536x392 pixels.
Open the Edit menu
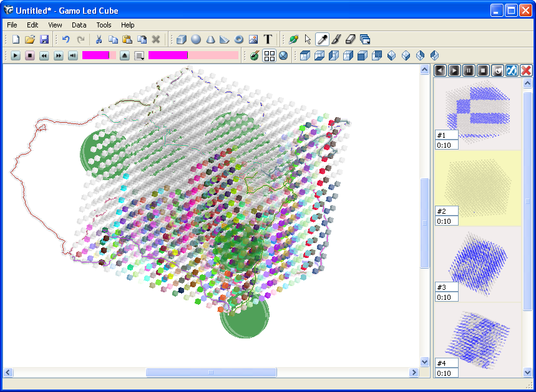[32, 25]
